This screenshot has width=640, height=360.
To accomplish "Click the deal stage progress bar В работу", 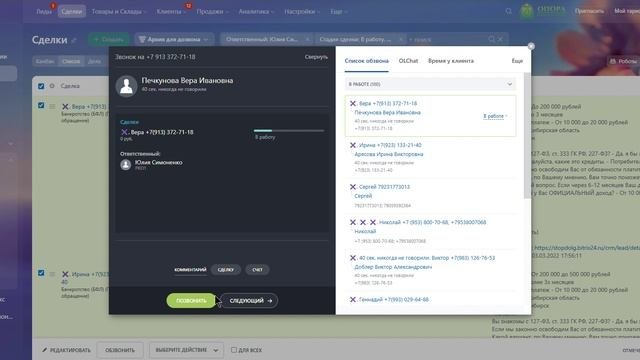I will click(289, 131).
